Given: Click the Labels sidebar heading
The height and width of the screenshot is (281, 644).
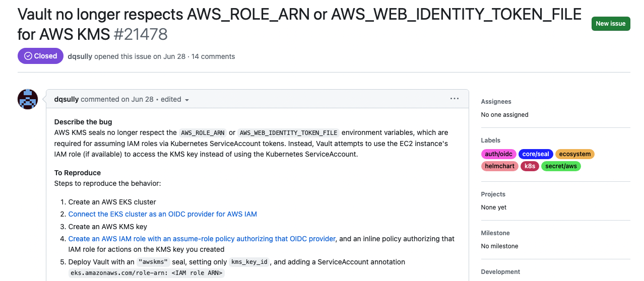Looking at the screenshot, I should pos(491,140).
